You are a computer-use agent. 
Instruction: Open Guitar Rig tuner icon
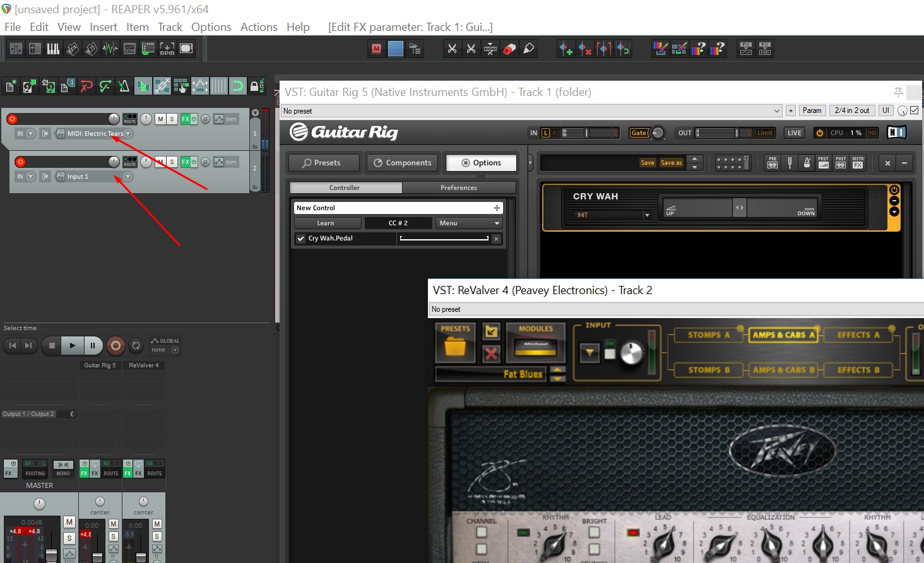(x=790, y=163)
